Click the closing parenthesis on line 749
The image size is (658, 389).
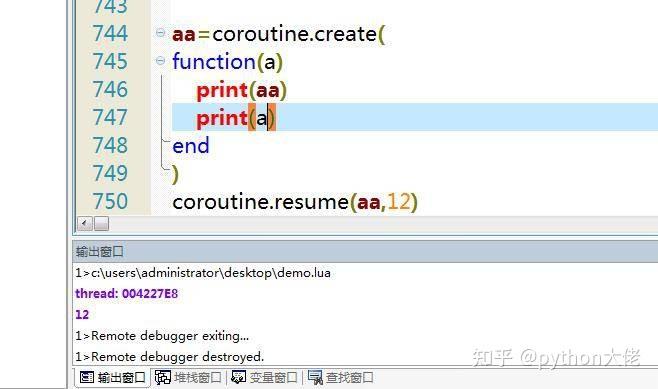[175, 175]
